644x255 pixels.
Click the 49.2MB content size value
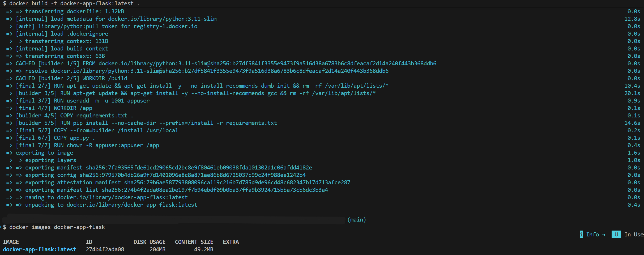204,249
